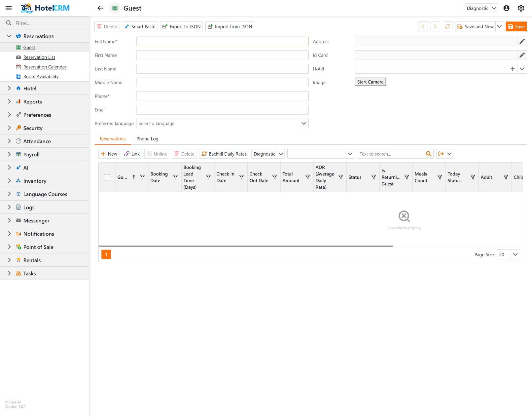532x417 pixels.
Task: Run grid search with magnifier icon
Action: 429,154
